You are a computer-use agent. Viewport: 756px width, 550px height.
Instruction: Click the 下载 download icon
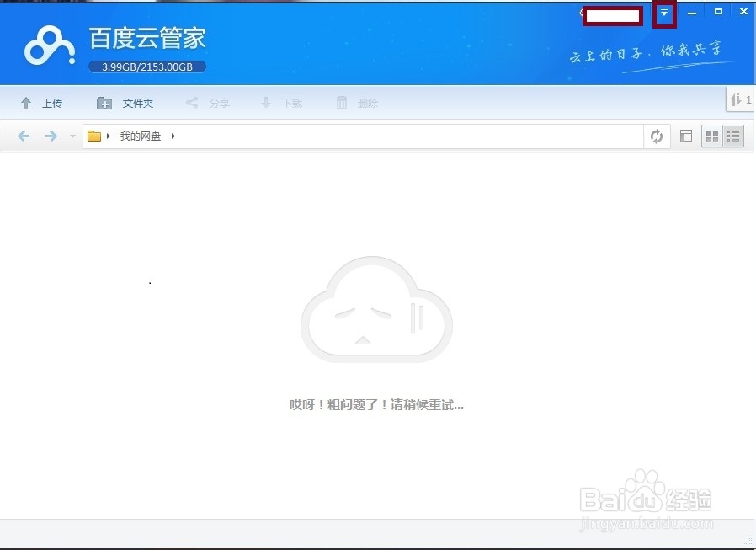(x=267, y=103)
